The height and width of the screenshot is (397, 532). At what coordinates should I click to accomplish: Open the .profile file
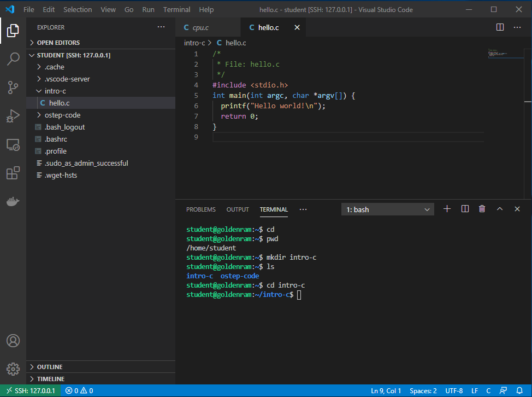coord(101,151)
